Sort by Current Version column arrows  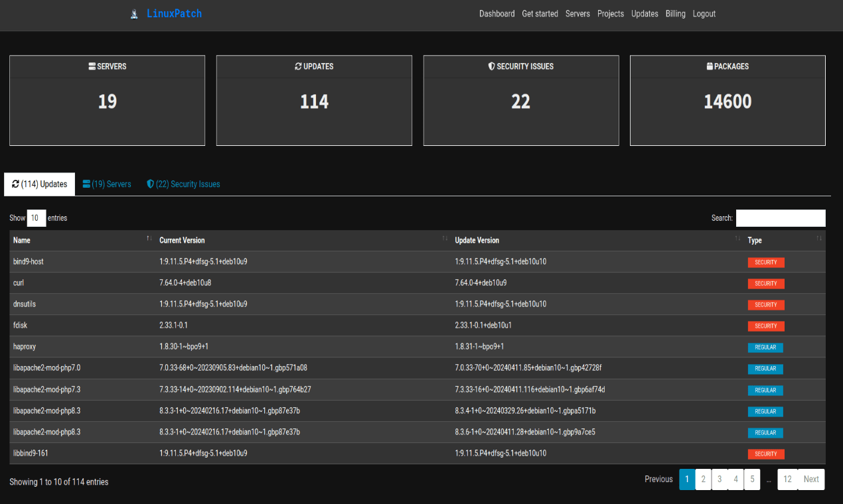click(x=445, y=238)
